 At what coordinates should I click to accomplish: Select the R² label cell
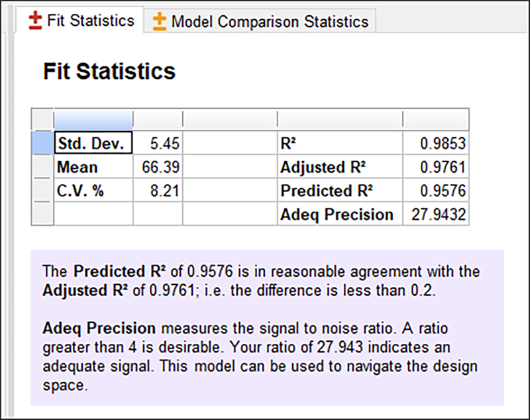(340, 142)
